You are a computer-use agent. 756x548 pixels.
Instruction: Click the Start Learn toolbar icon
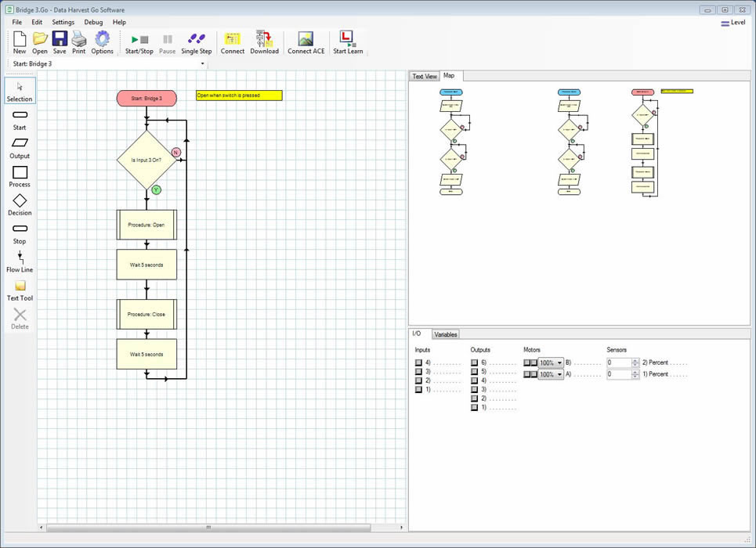[347, 41]
